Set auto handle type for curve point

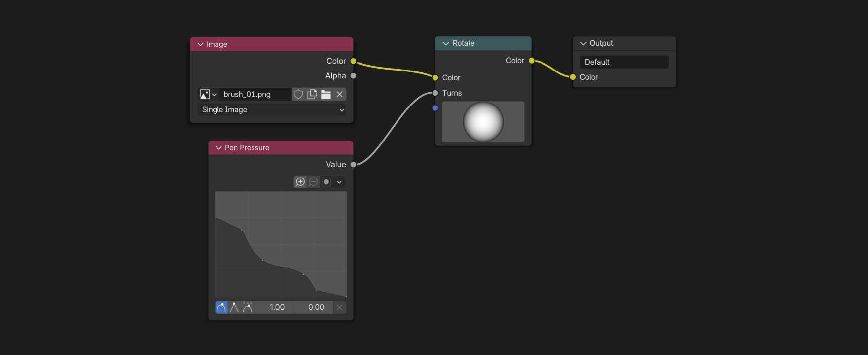[x=221, y=307]
